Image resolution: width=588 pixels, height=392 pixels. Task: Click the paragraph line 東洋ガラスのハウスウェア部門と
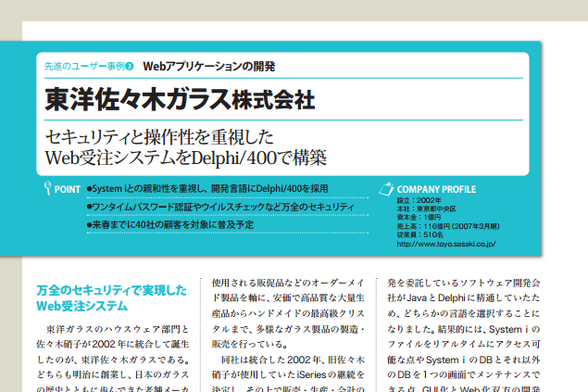tap(118, 329)
